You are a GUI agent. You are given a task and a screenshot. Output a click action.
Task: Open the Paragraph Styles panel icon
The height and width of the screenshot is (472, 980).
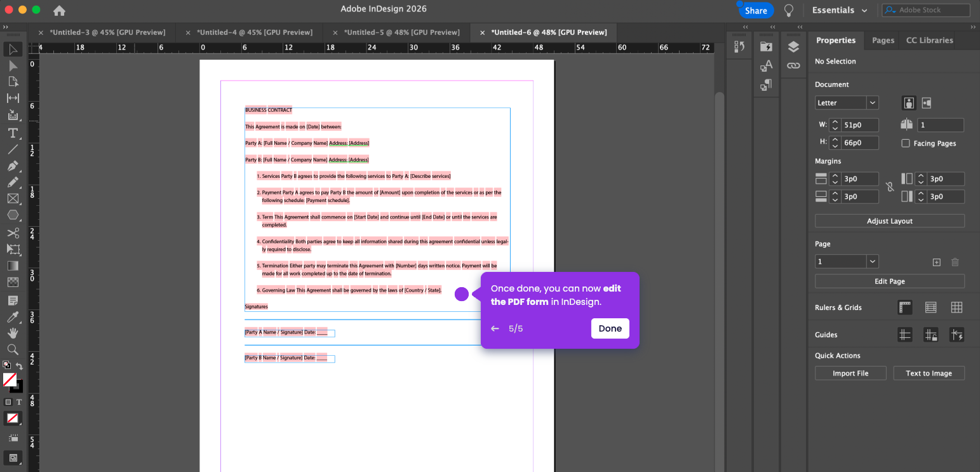point(766,84)
